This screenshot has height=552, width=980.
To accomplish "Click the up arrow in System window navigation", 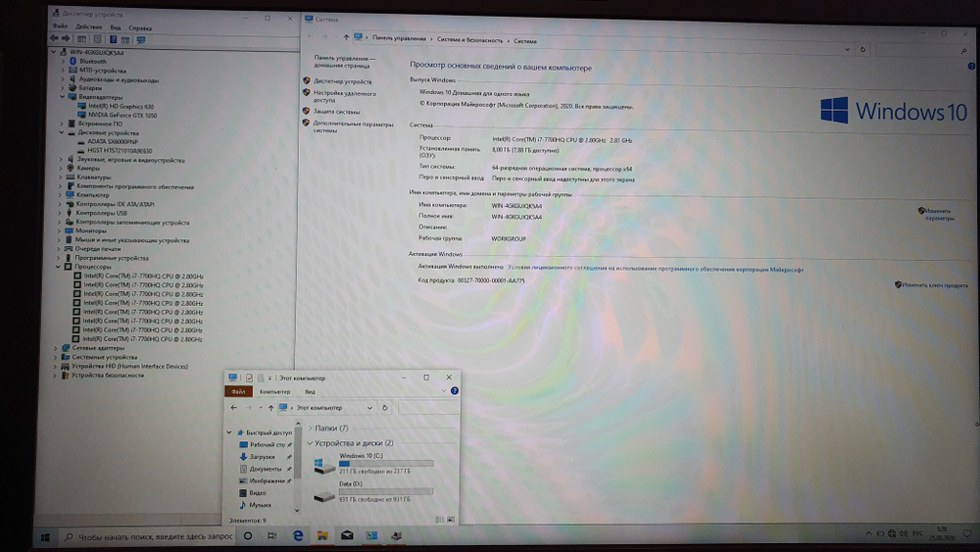I will (346, 37).
